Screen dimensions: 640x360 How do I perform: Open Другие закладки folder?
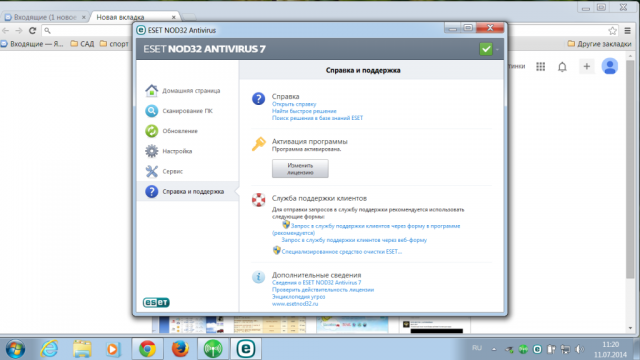[600, 44]
